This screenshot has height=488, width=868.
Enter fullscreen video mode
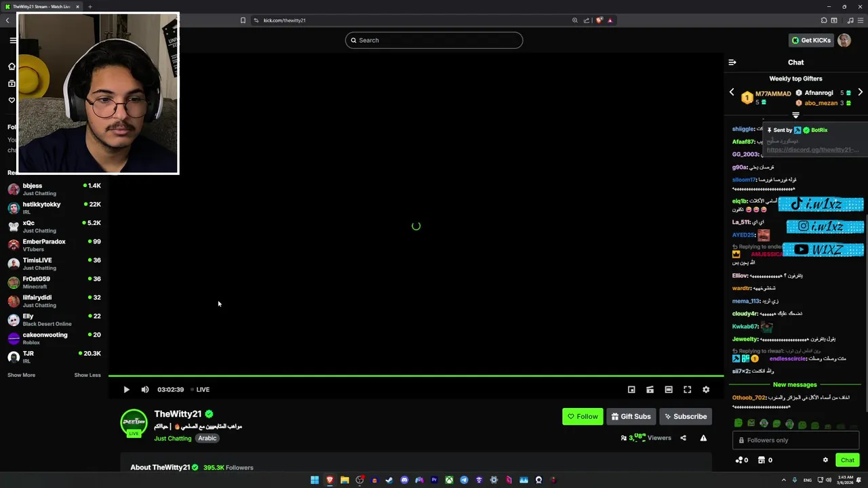(687, 390)
